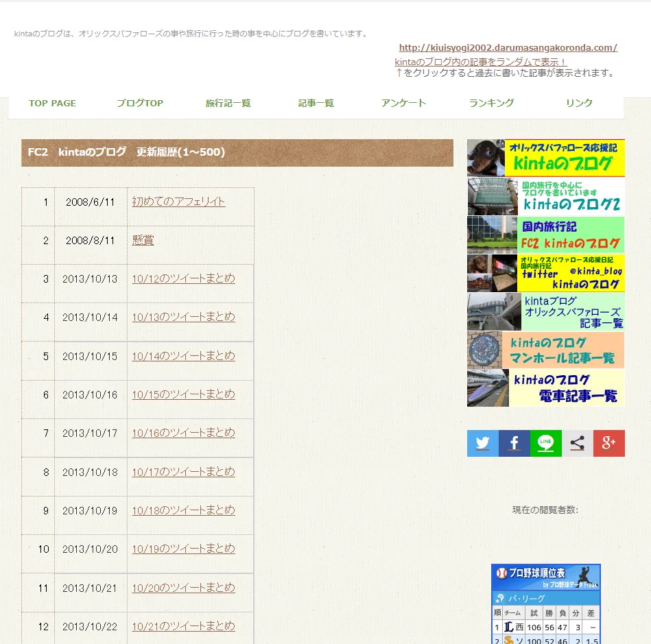Open kintaのブログ2 domestic travel banner

coord(545,196)
